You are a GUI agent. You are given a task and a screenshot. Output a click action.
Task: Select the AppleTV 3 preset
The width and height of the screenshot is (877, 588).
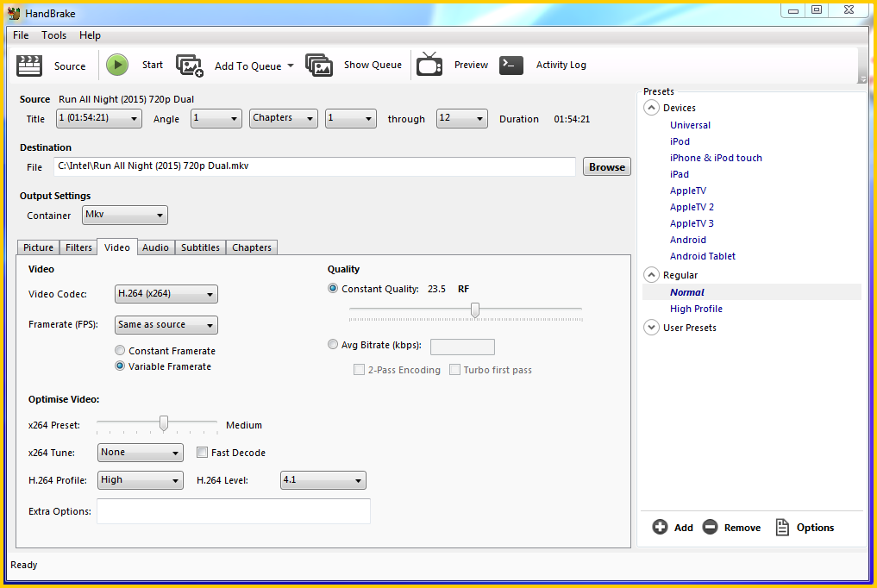692,223
